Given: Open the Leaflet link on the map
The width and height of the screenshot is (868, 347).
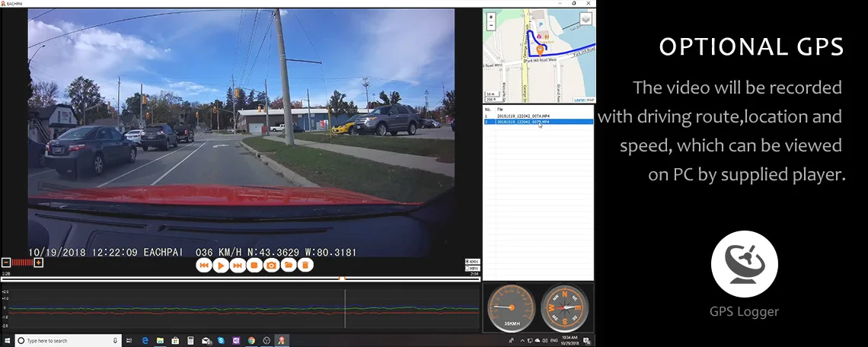Looking at the screenshot, I should pos(579,100).
